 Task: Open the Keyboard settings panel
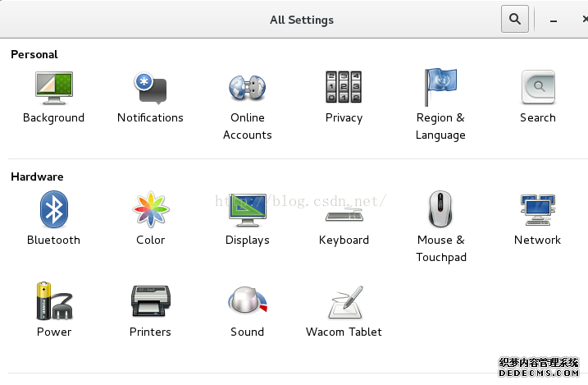[x=344, y=216]
